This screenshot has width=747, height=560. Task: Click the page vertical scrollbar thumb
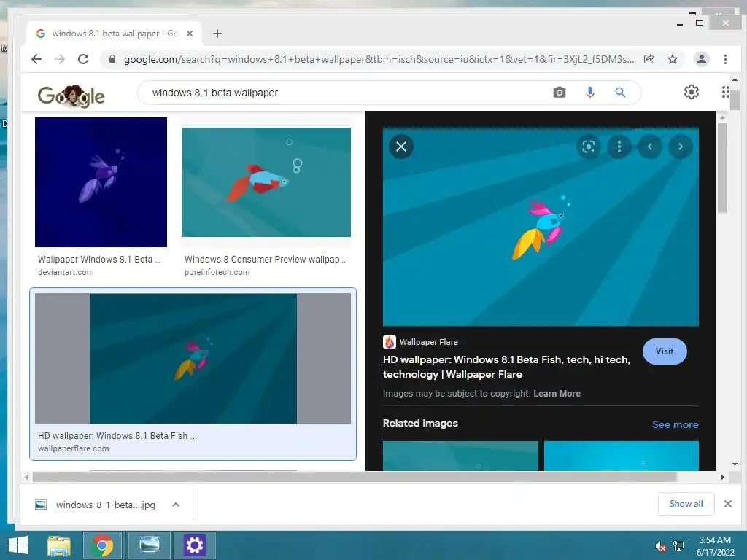(735, 100)
